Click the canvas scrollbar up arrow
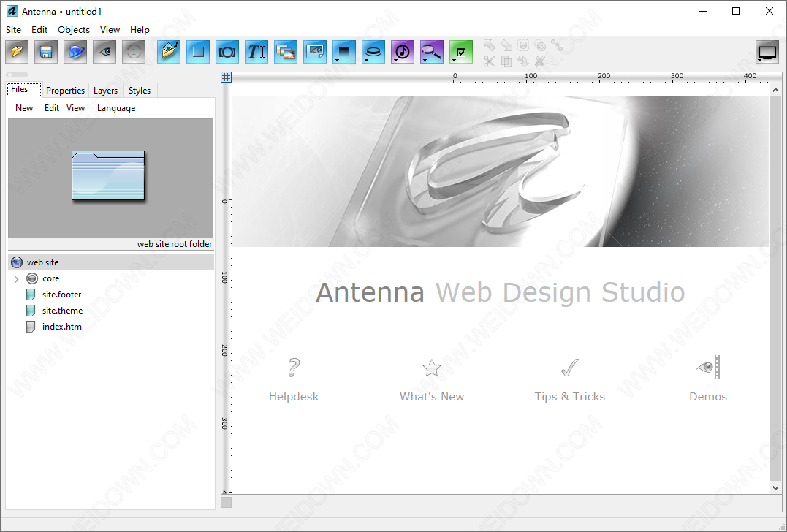Screen dimensions: 787x532 click(775, 90)
